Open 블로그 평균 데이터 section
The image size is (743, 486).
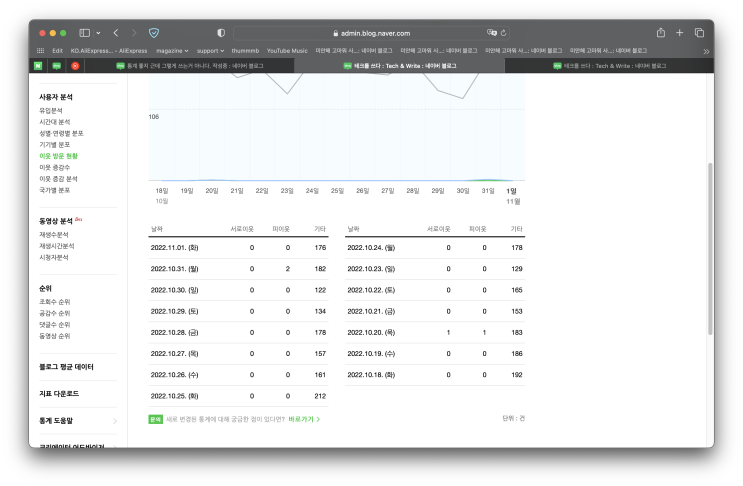pyautogui.click(x=66, y=367)
